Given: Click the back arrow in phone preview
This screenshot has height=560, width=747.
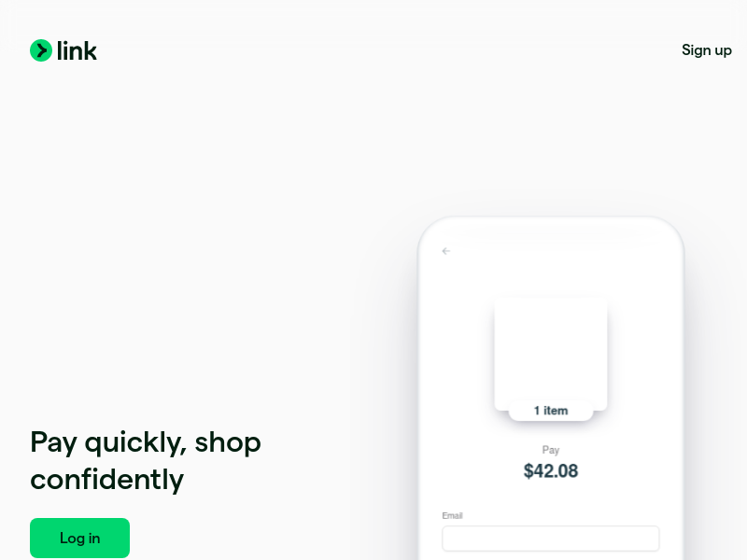Looking at the screenshot, I should click(x=446, y=251).
